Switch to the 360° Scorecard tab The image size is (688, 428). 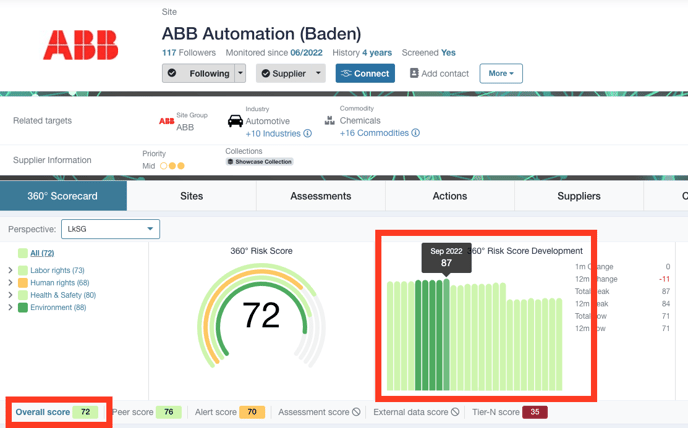click(63, 196)
